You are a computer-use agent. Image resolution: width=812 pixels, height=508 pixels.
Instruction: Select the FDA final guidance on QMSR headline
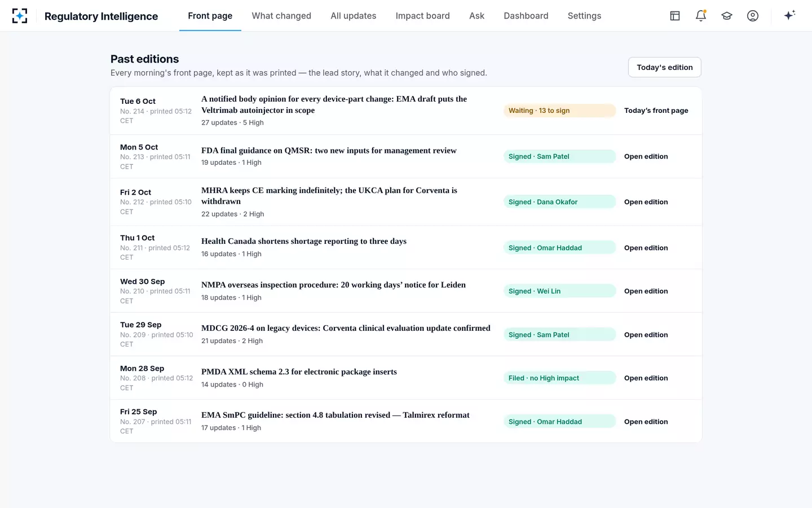tap(329, 151)
